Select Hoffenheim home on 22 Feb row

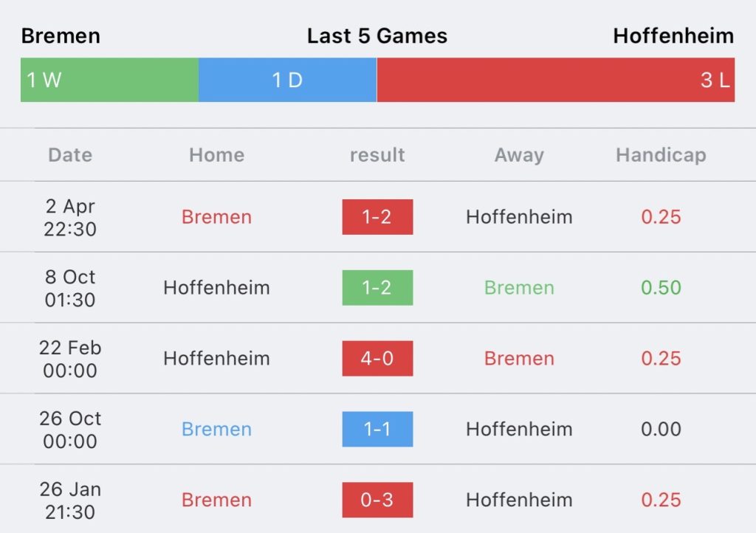pos(216,359)
